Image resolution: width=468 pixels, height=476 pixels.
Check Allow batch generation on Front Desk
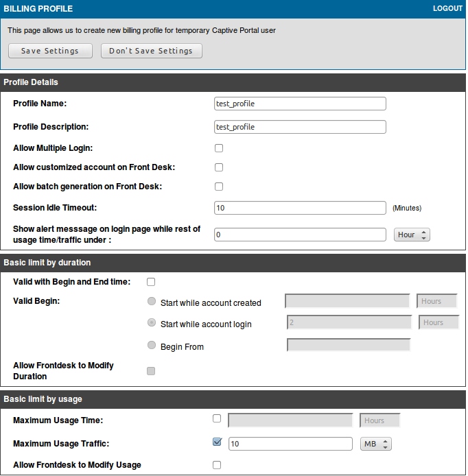coord(219,187)
